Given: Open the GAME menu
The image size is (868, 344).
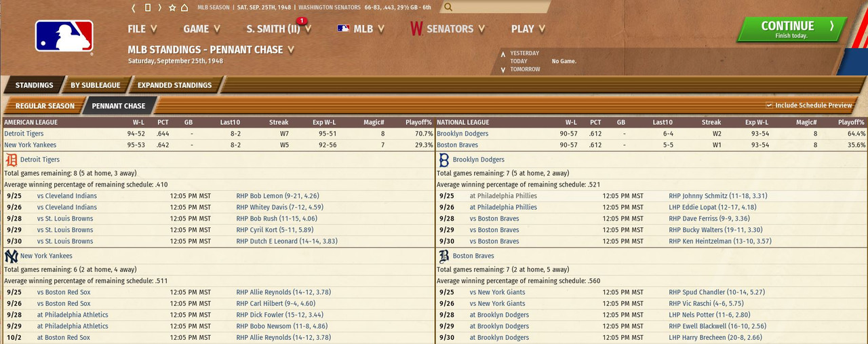Looking at the screenshot, I should [x=202, y=28].
